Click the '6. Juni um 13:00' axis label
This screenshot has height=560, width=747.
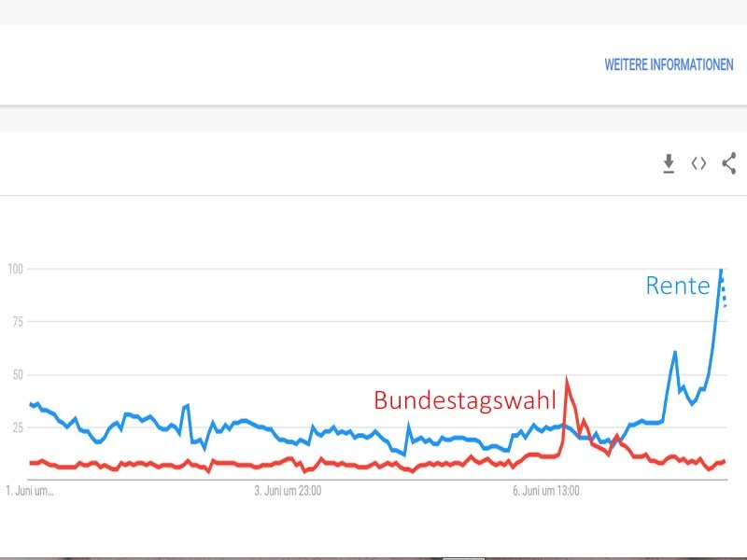click(545, 489)
